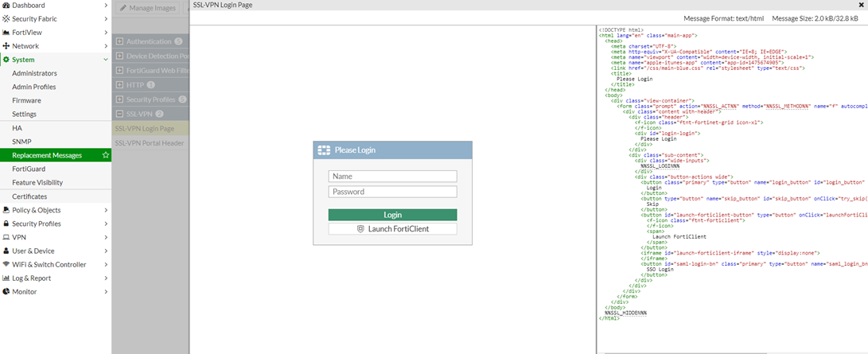
Task: Expand the FortiView chevron
Action: point(106,33)
